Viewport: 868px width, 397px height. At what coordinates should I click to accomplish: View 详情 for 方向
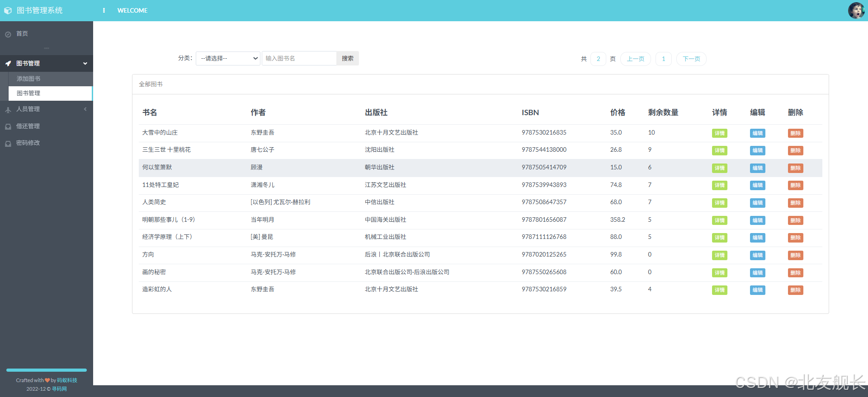720,255
